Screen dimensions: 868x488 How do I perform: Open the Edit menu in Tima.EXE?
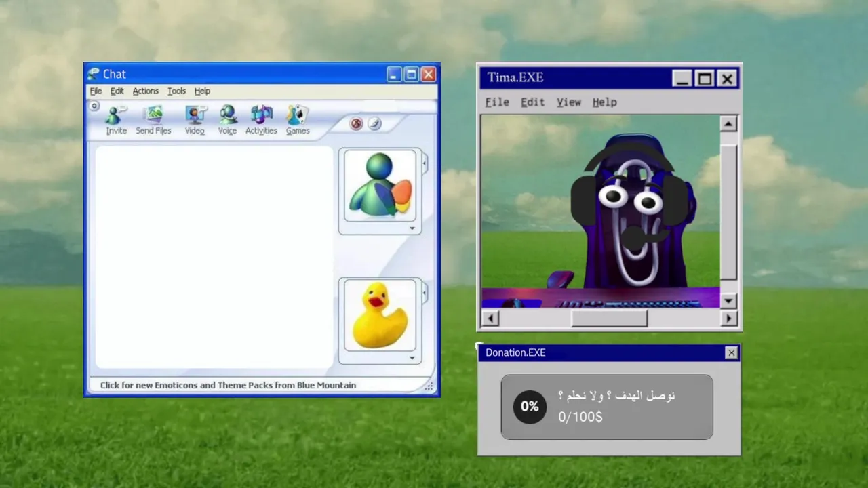click(x=532, y=102)
